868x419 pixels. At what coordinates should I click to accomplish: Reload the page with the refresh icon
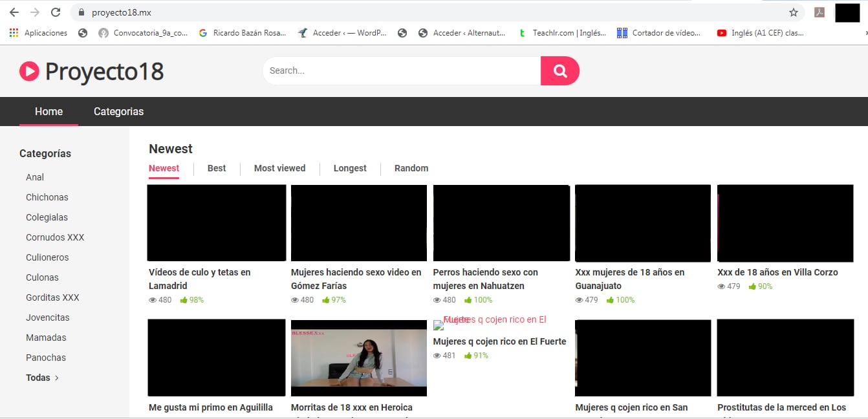click(56, 12)
